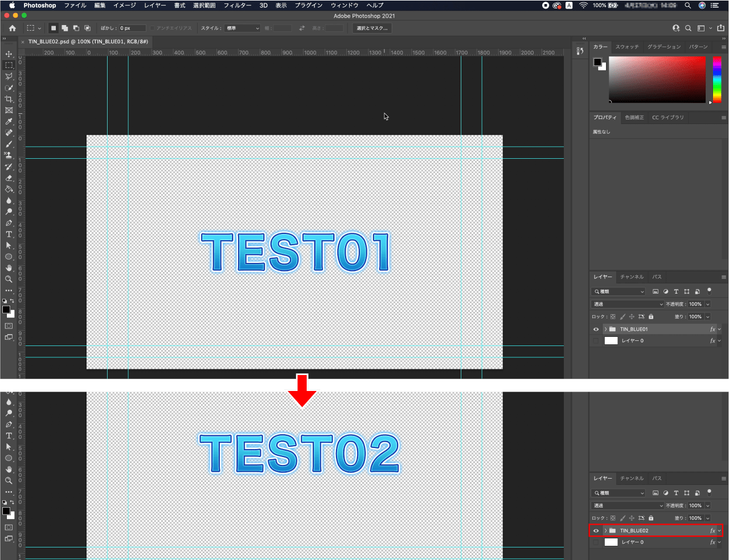The image size is (729, 560).
Task: Expand the TIN_BLUE01 group chevron
Action: click(605, 330)
